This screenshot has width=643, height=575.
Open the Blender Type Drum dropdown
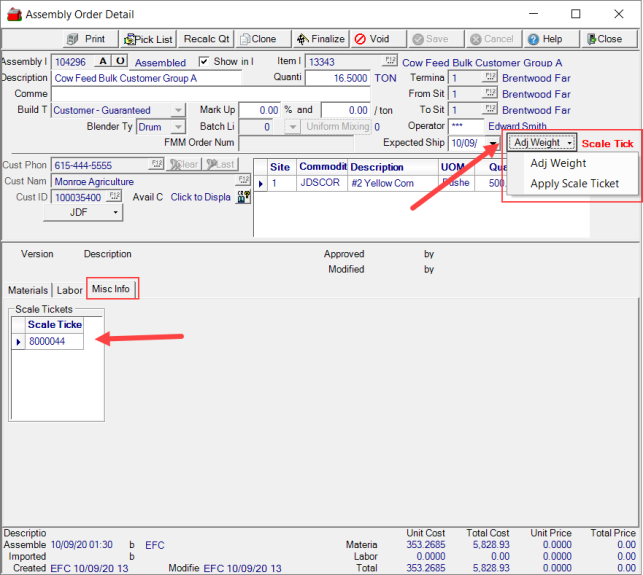click(178, 127)
